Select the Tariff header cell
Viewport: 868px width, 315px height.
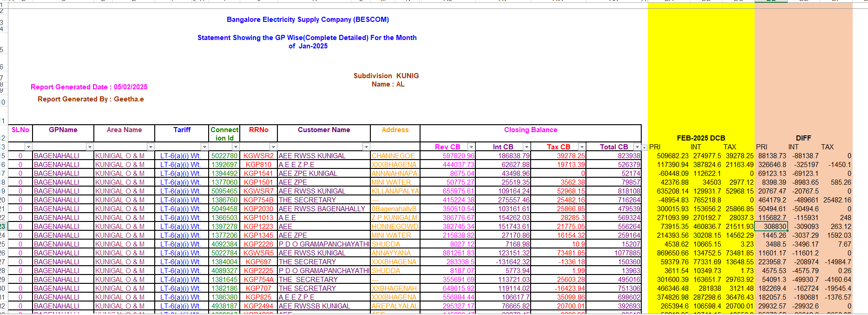tap(182, 133)
